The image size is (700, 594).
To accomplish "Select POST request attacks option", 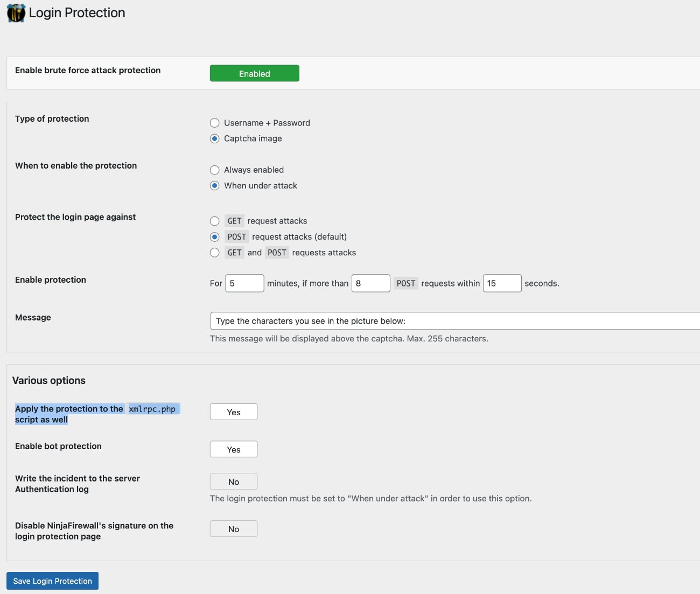I will click(x=214, y=236).
